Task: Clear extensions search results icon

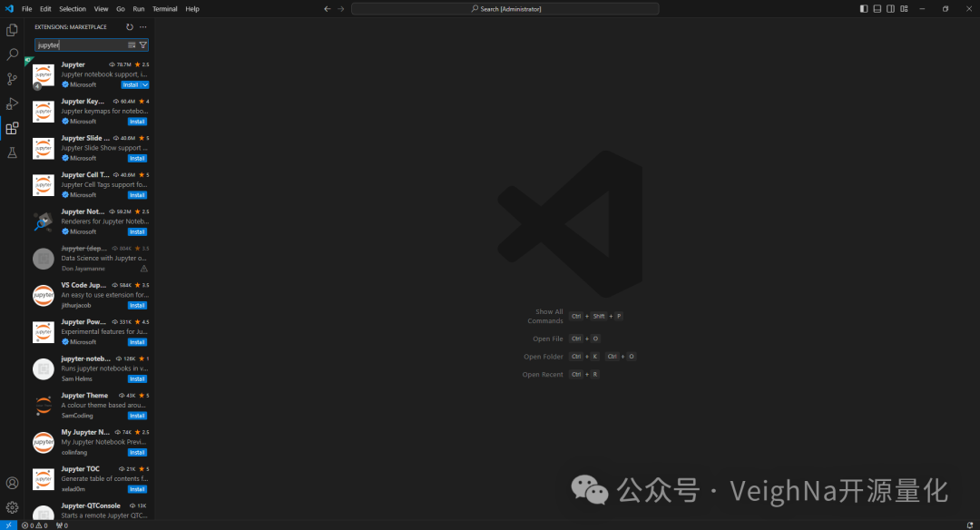Action: click(x=132, y=44)
